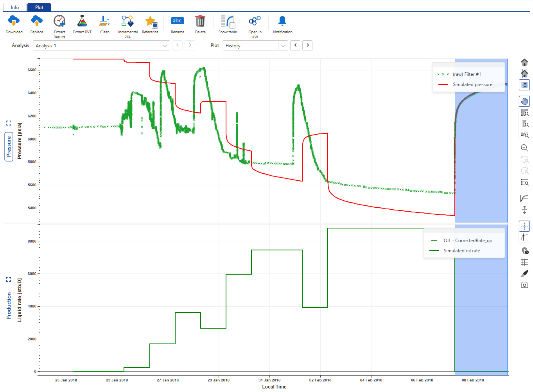Toggle the legend display icon
The height and width of the screenshot is (392, 533).
pos(524,85)
